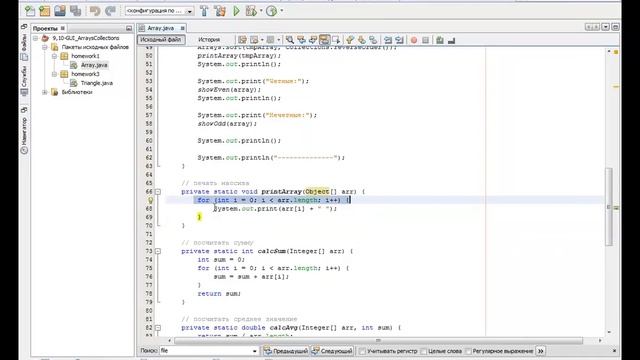Image resolution: width=640 pixels, height=360 pixels.
Task: Click the Следующий search button
Action: [x=332, y=351]
